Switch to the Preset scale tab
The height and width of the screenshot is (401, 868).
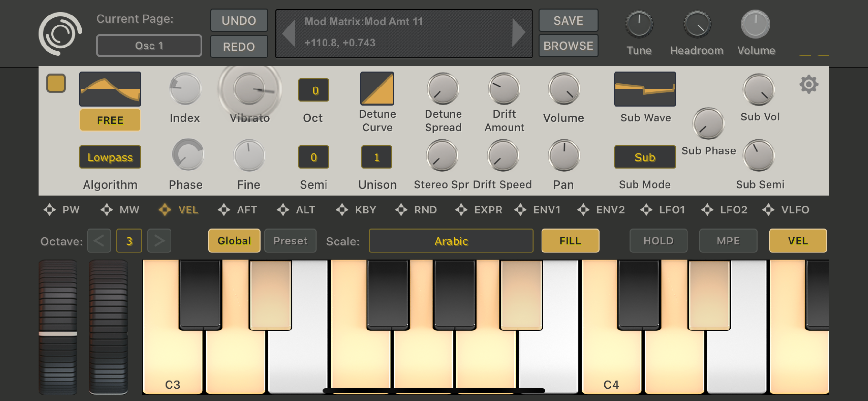(290, 241)
